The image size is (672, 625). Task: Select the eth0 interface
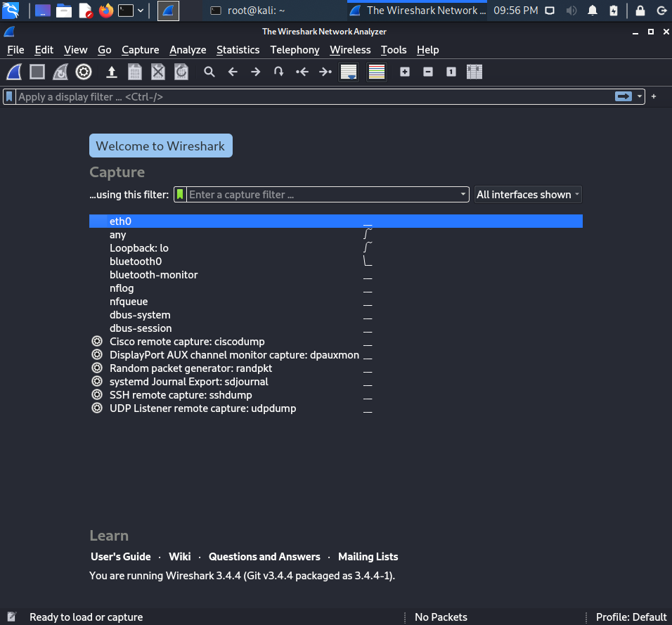tap(335, 221)
